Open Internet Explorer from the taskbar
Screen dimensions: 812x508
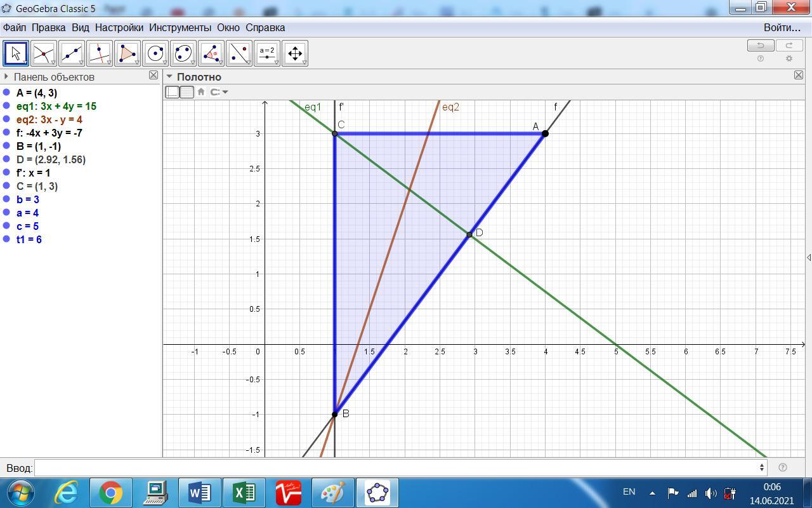click(x=66, y=493)
